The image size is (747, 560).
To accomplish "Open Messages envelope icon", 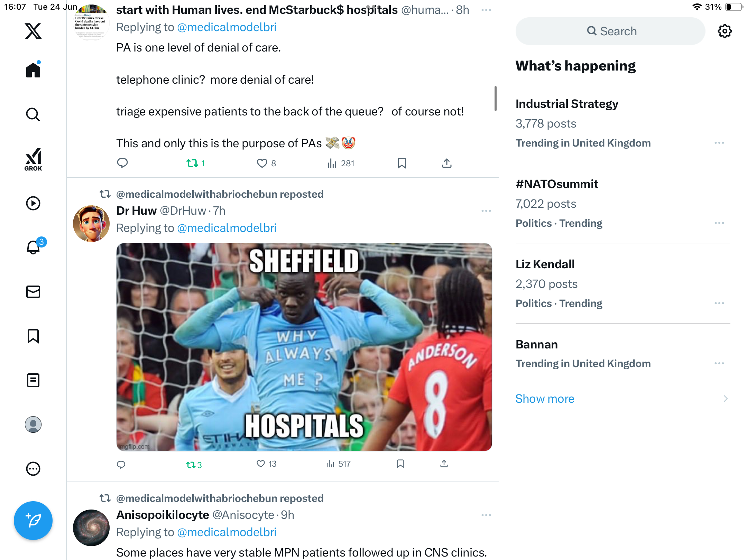I will [33, 292].
